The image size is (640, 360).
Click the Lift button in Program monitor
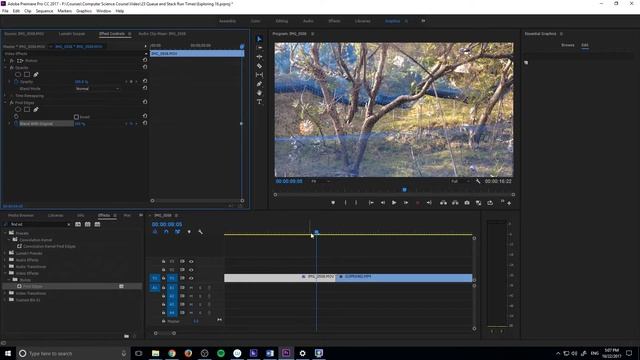[443, 202]
